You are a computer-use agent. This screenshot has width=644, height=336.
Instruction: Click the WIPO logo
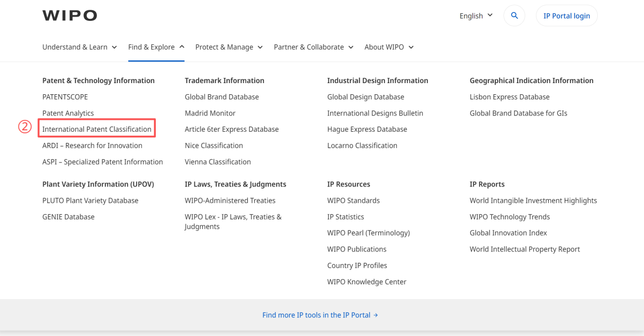[x=70, y=16]
